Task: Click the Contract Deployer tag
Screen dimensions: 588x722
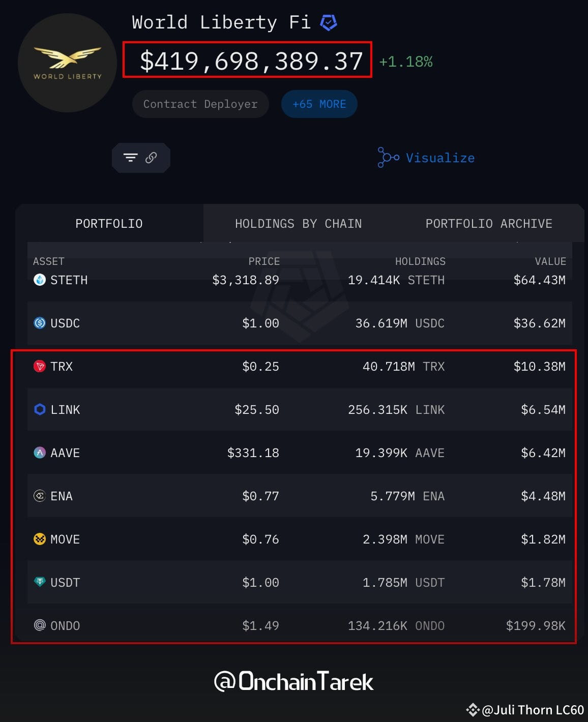Action: (x=200, y=104)
